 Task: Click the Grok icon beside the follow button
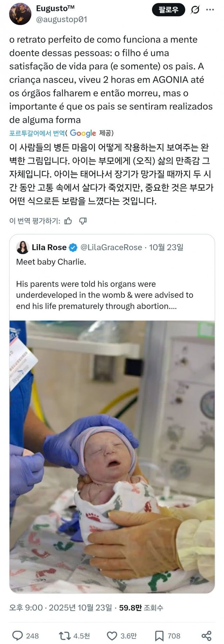click(195, 10)
